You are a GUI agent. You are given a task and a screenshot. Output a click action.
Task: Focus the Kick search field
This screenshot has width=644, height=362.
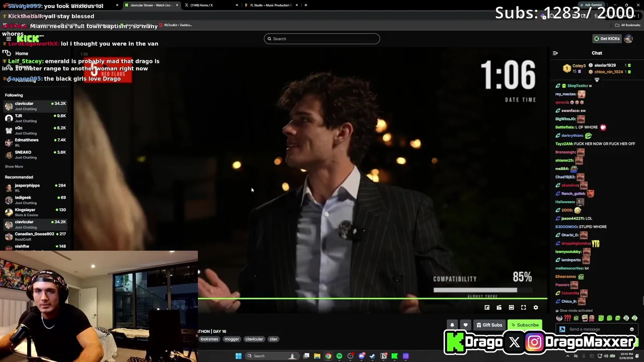pyautogui.click(x=322, y=39)
